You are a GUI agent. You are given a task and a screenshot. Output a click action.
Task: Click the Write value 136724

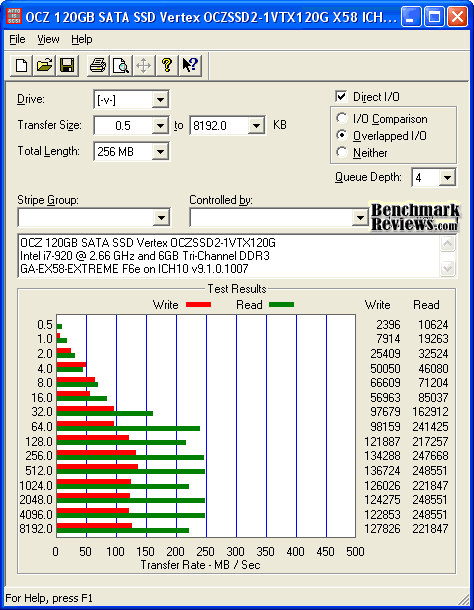(x=382, y=471)
